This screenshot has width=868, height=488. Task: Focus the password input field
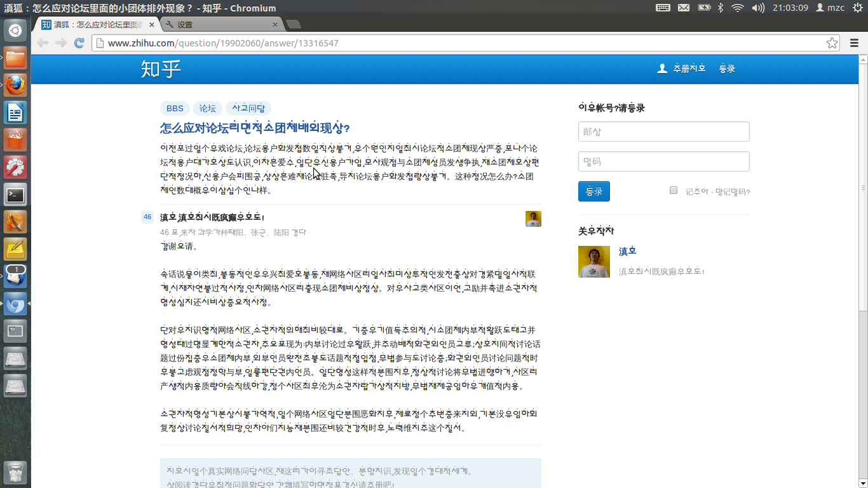click(x=664, y=161)
